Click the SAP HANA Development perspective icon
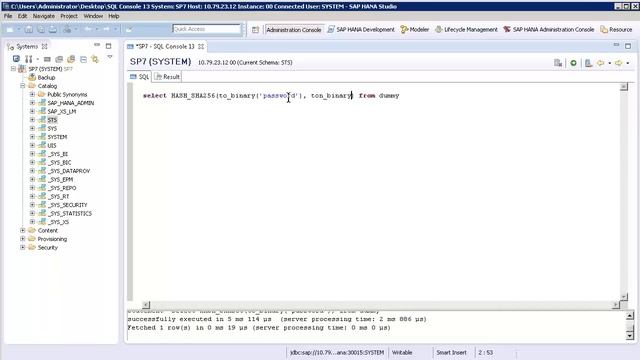The image size is (640, 360). click(331, 29)
